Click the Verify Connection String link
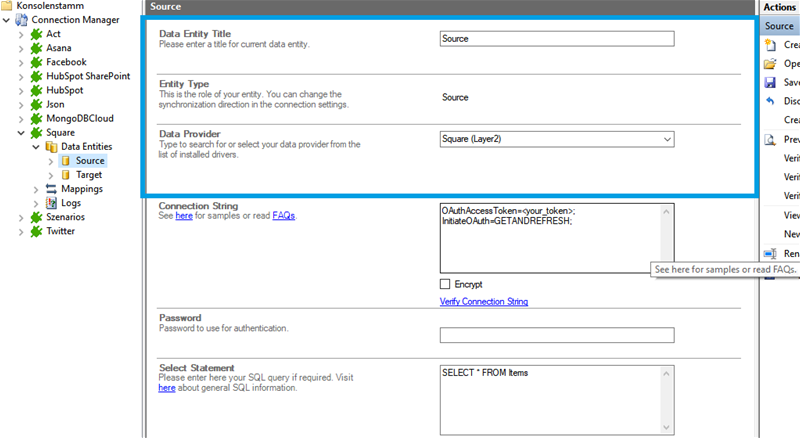The width and height of the screenshot is (800, 438). [x=484, y=301]
